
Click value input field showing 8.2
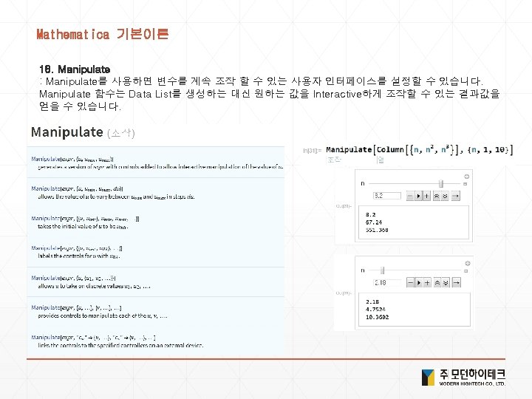(x=387, y=195)
